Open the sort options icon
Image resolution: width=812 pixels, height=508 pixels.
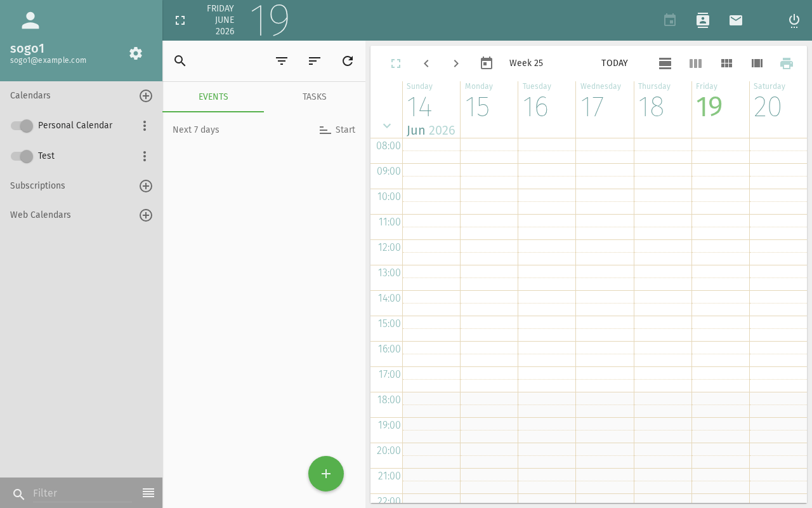point(315,61)
